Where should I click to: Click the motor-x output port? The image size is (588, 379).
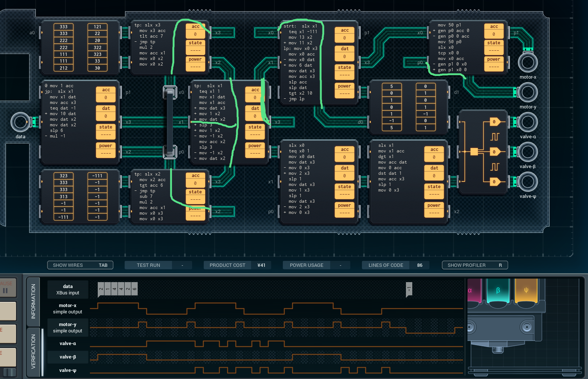(x=528, y=62)
